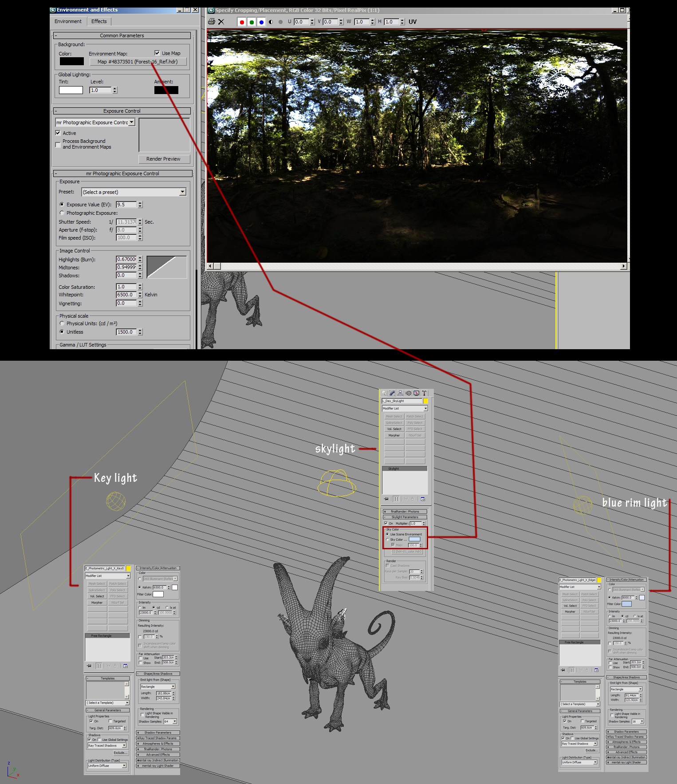Open the Utilities hammer tab in skylight panel

[x=424, y=393]
